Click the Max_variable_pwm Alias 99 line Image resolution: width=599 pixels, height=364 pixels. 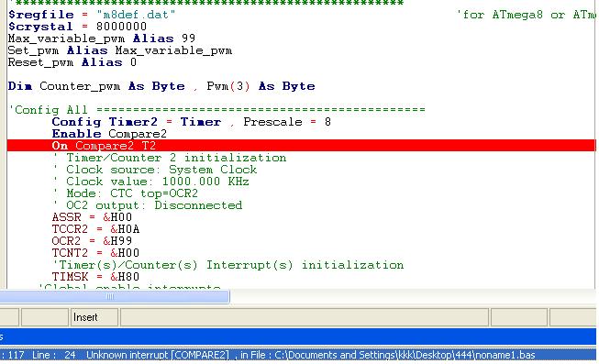[x=102, y=39]
